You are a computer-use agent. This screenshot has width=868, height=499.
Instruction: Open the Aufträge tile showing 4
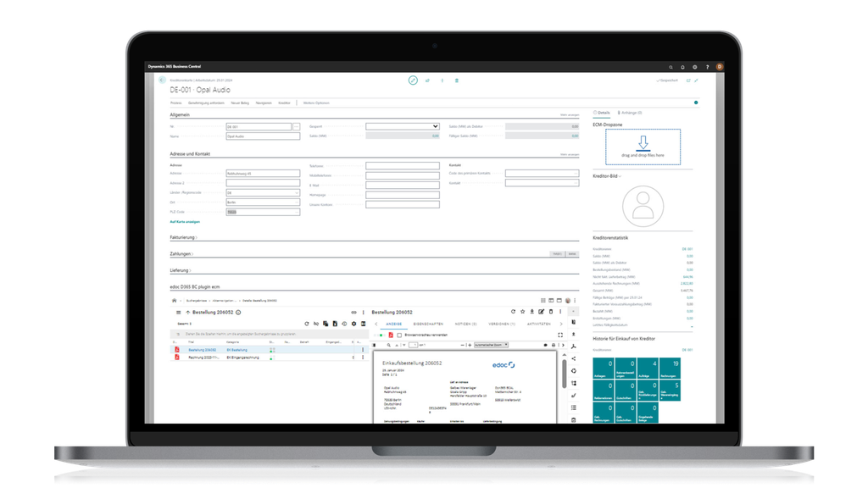pos(647,369)
